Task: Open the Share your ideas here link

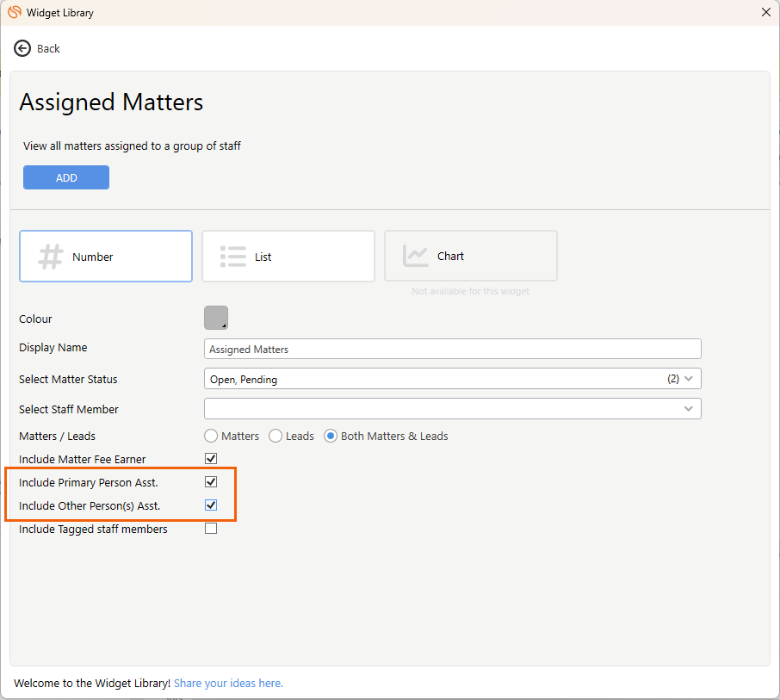Action: 228,684
